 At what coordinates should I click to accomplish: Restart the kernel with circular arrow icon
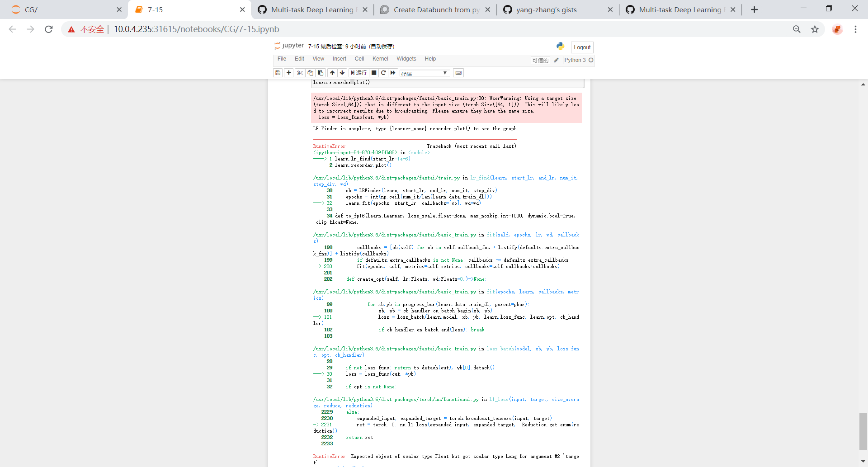(383, 73)
